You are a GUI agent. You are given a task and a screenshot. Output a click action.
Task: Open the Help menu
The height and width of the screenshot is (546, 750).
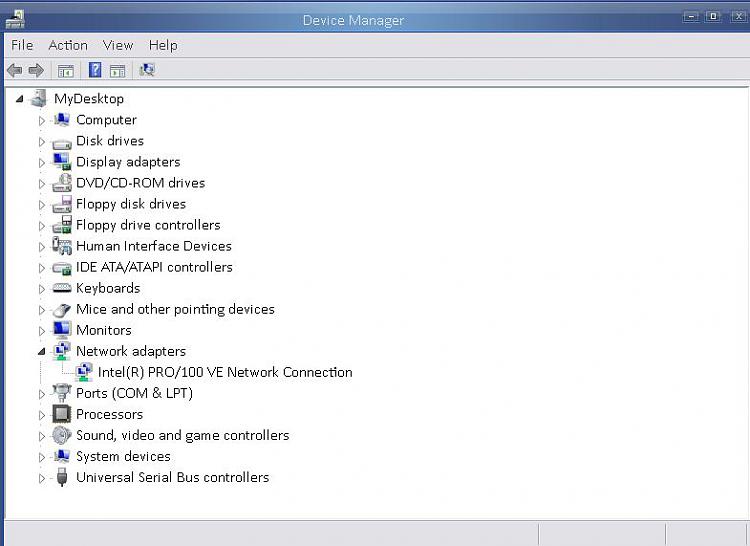pos(163,45)
